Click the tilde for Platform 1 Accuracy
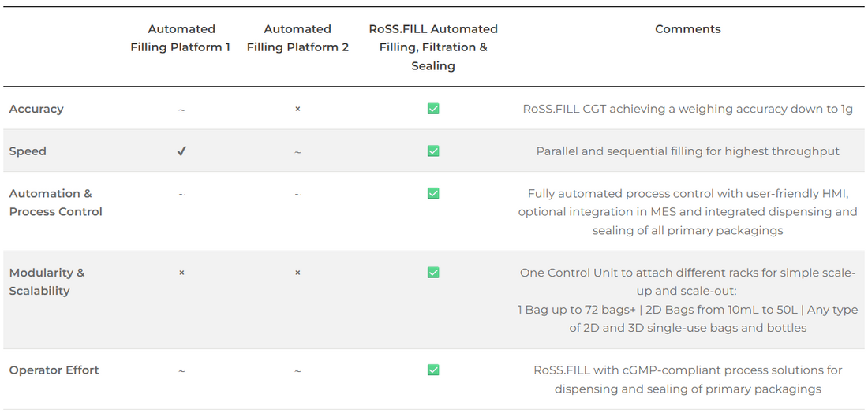This screenshot has height=413, width=868. pos(181,110)
